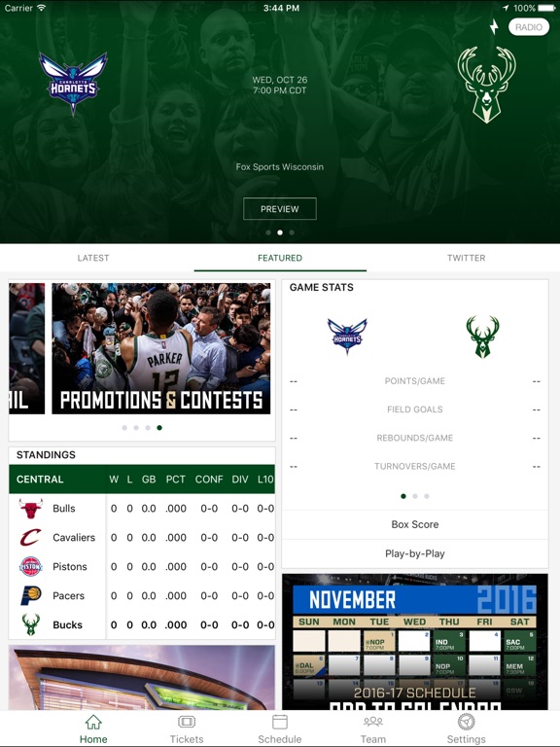560x747 pixels.
Task: Tap the Hornets logo in Game Stats
Action: click(347, 336)
